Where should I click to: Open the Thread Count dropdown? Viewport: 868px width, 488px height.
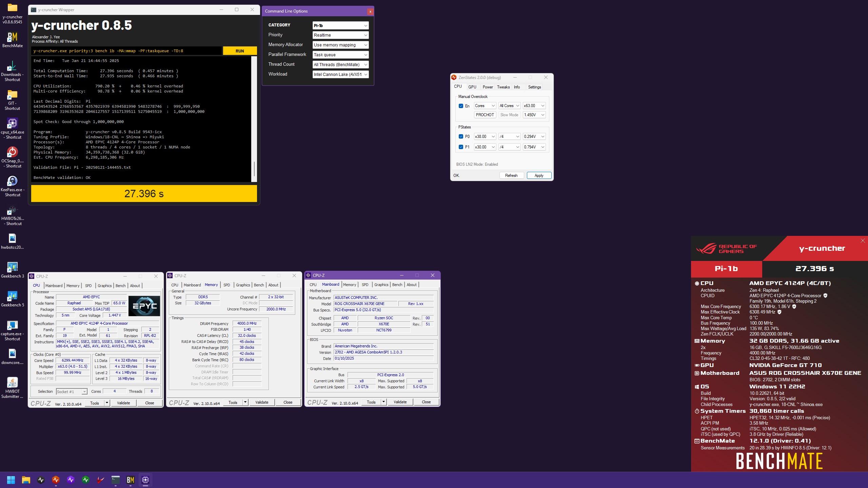(x=340, y=65)
